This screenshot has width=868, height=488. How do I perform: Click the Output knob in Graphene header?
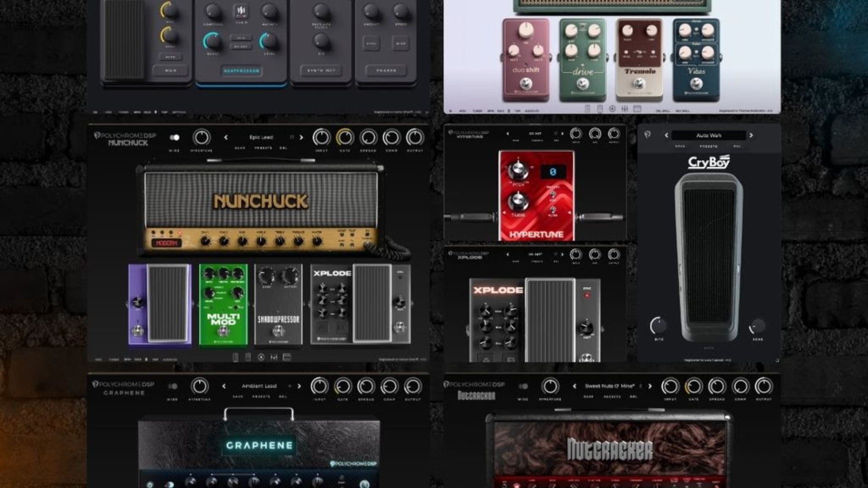(x=413, y=386)
